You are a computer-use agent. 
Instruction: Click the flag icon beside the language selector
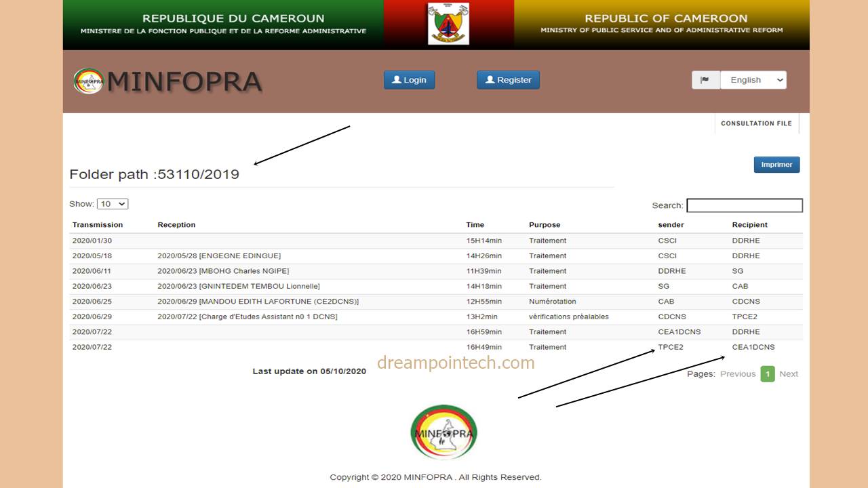[705, 79]
